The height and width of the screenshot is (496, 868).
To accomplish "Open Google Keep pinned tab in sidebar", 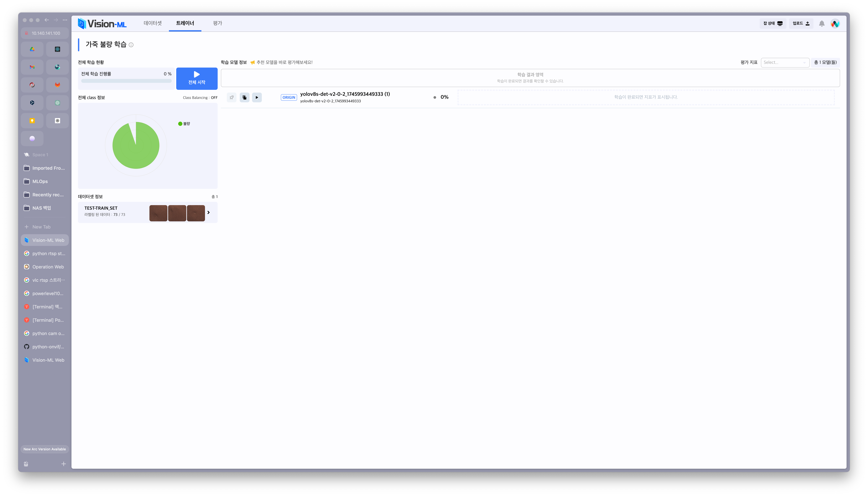I will coord(32,121).
